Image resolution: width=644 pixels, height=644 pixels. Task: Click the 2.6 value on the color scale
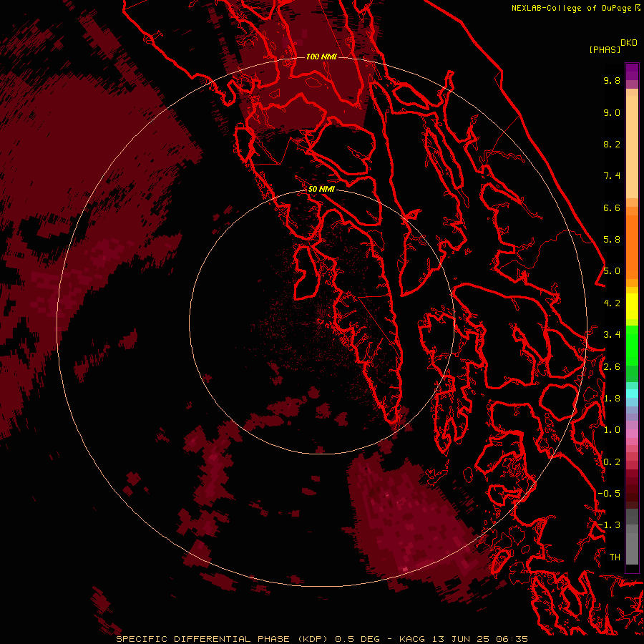(612, 367)
